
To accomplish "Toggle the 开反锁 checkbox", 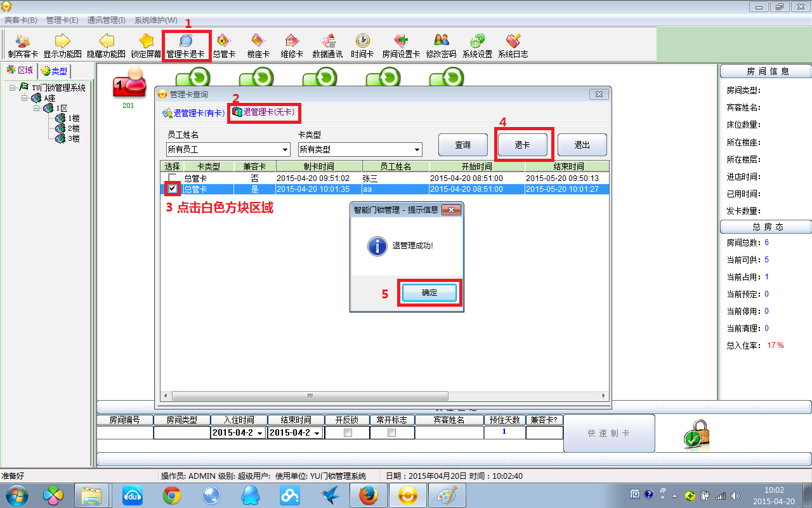I will [x=347, y=432].
